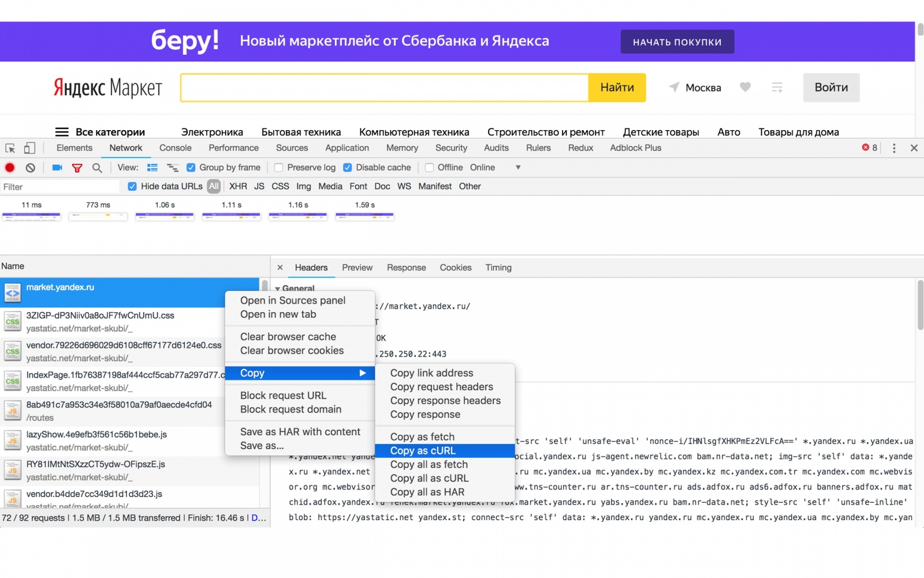Open the Performance tab

point(234,148)
